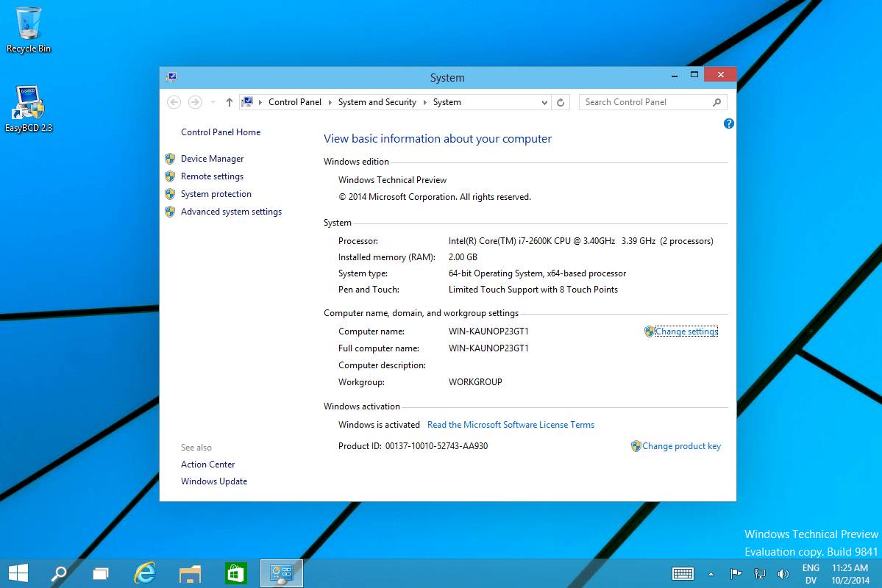Click the Back arrow in System window
The height and width of the screenshot is (588, 882).
(174, 101)
